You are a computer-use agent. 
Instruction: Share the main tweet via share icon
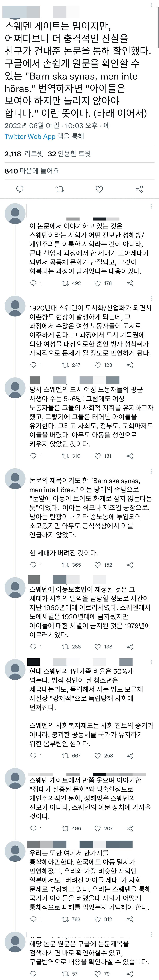tap(139, 189)
